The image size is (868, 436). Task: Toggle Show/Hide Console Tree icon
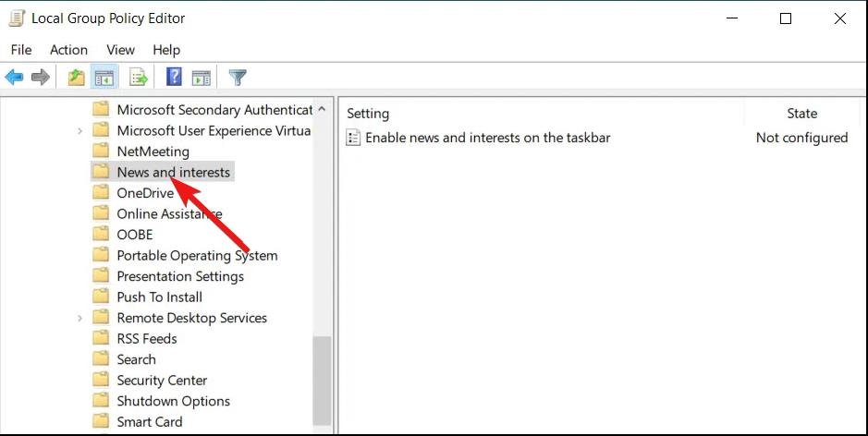click(x=104, y=78)
